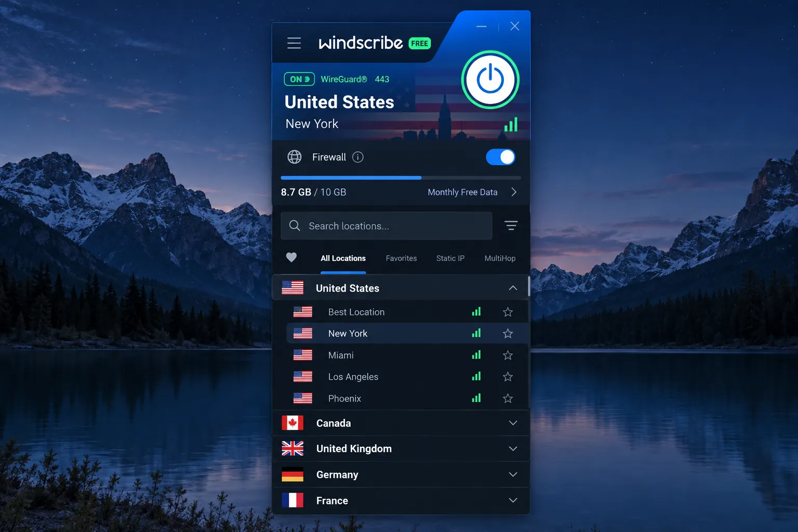Open the Static IP tab
Image resolution: width=798 pixels, height=532 pixels.
point(450,258)
